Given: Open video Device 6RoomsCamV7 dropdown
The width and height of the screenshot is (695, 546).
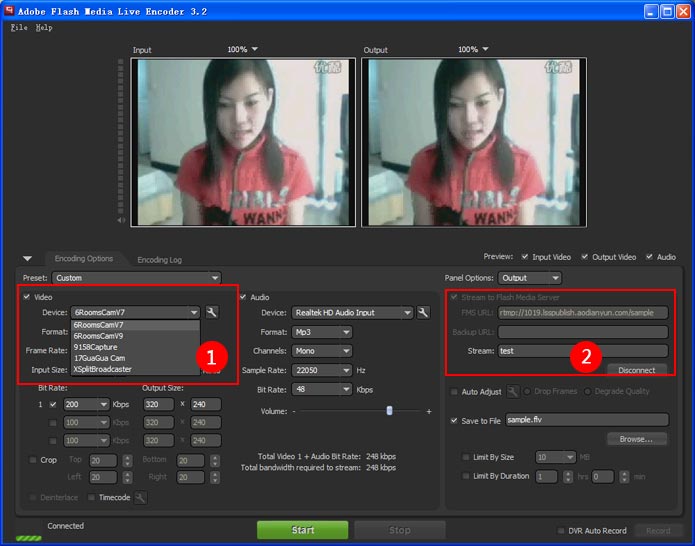Looking at the screenshot, I should (135, 312).
